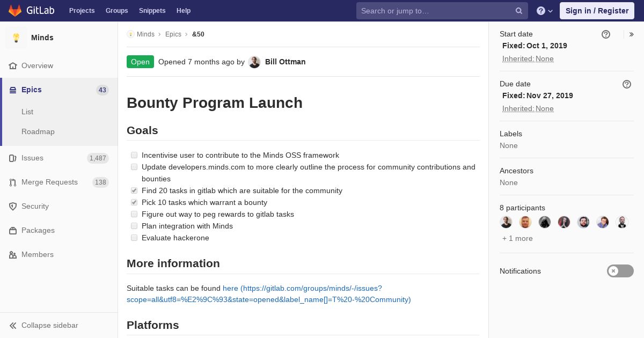Check 'Plan integration with Minds' checkbox

[134, 226]
